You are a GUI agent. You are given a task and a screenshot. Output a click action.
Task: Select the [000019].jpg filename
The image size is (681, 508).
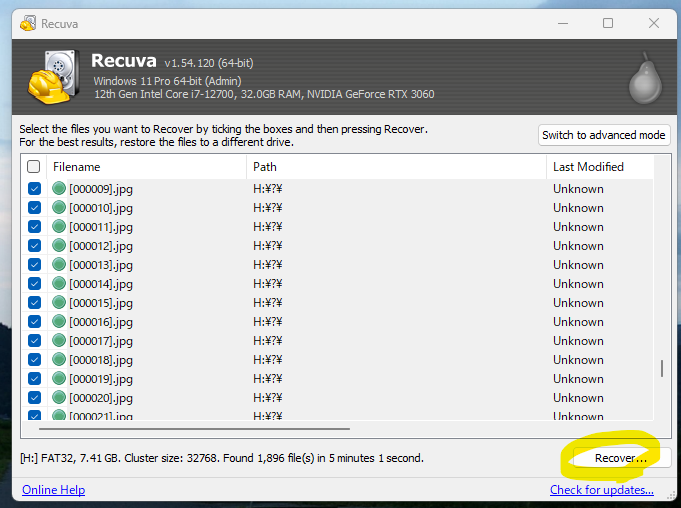(101, 379)
